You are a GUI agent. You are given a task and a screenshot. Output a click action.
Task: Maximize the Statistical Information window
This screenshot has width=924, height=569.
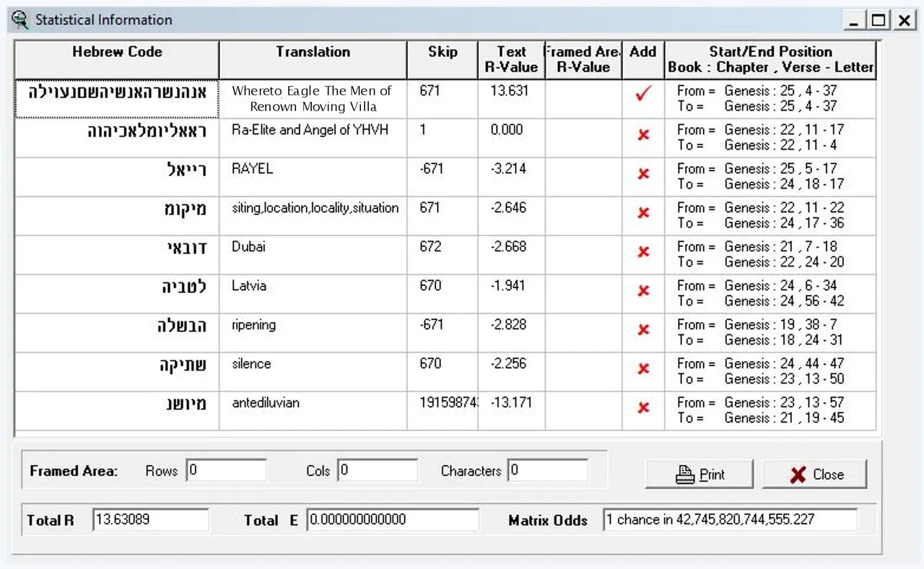coord(879,20)
